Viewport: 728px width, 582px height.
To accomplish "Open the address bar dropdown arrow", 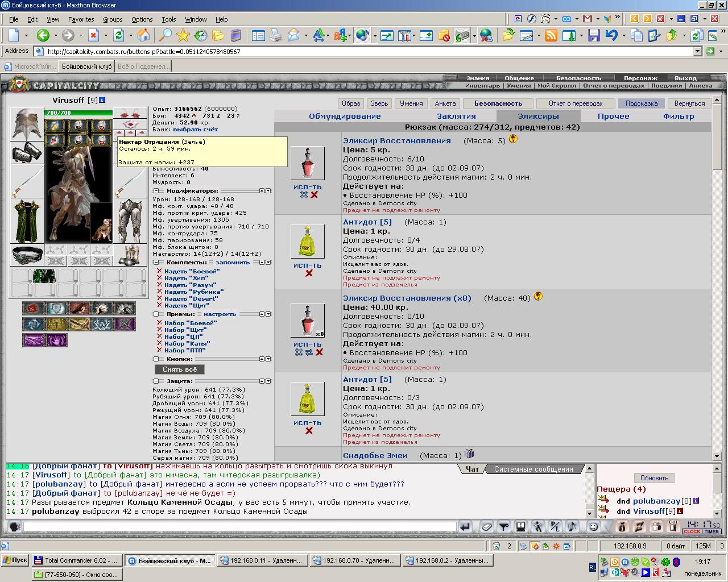I will click(698, 51).
